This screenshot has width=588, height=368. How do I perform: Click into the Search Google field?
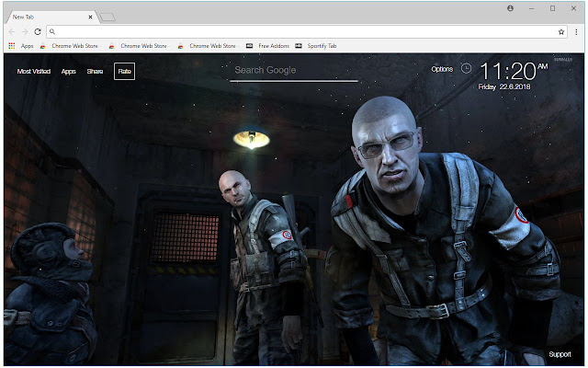pyautogui.click(x=294, y=71)
